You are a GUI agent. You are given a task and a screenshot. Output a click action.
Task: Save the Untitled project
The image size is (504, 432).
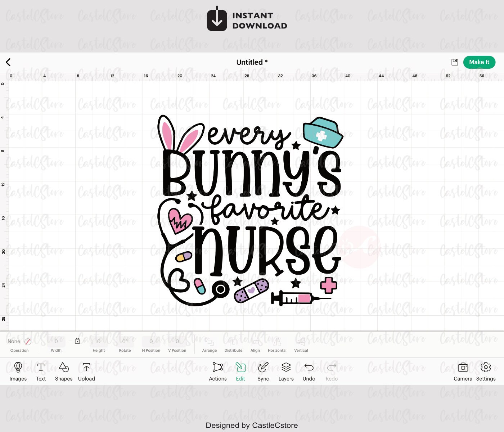coord(454,62)
